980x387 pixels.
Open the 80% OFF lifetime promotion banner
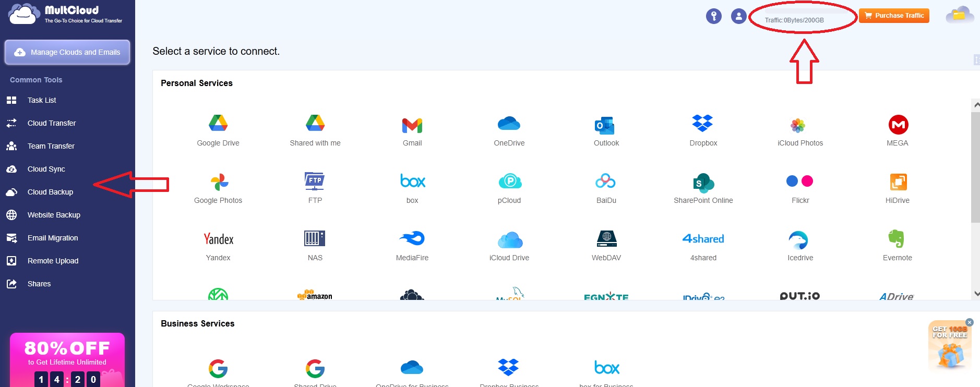click(67, 360)
